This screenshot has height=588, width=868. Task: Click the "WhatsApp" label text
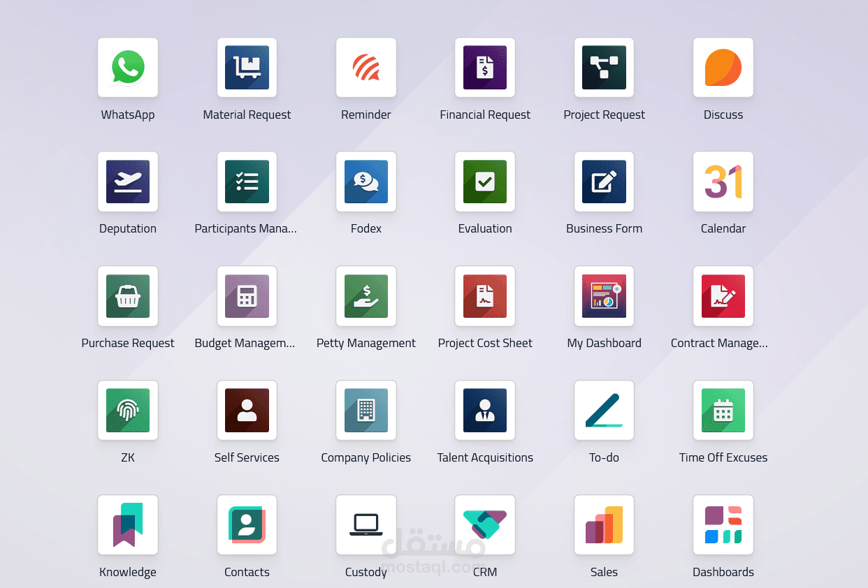click(128, 115)
